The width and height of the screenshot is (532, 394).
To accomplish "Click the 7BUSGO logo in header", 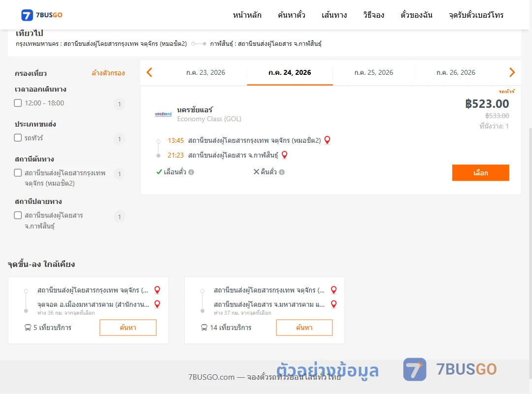I will click(x=42, y=15).
